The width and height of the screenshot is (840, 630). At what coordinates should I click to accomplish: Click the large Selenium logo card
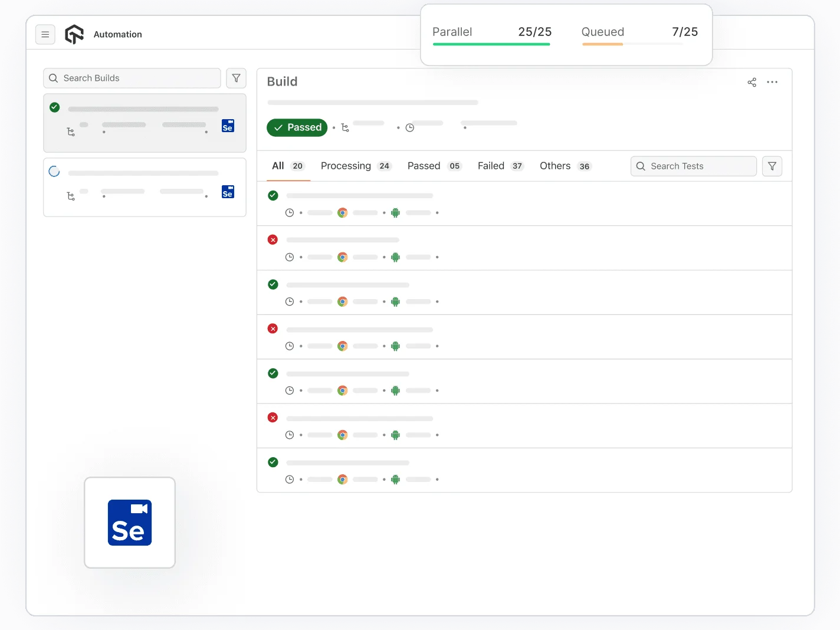(130, 523)
